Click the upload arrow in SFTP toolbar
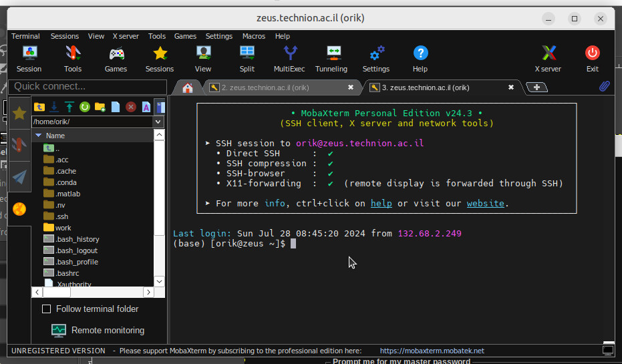 (x=69, y=107)
